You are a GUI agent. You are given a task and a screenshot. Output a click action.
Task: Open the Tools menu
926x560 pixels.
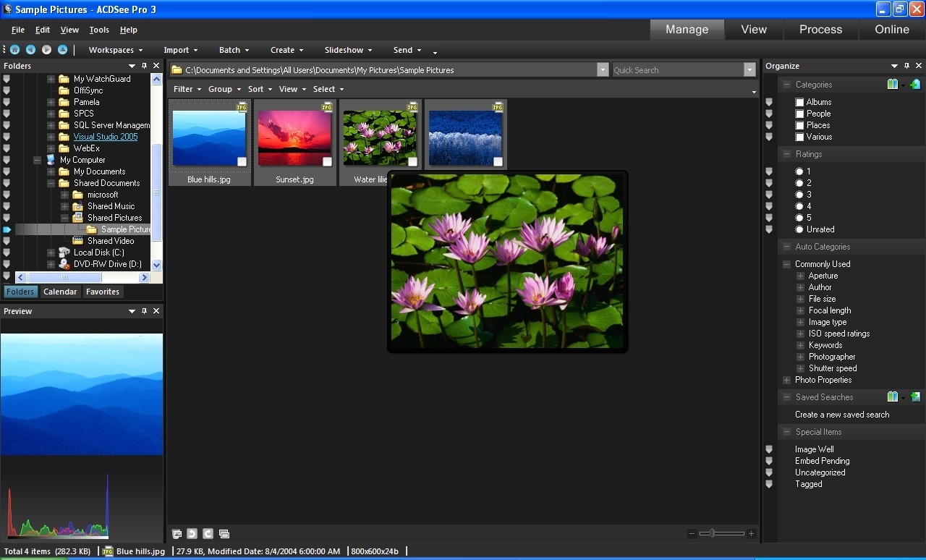tap(99, 30)
